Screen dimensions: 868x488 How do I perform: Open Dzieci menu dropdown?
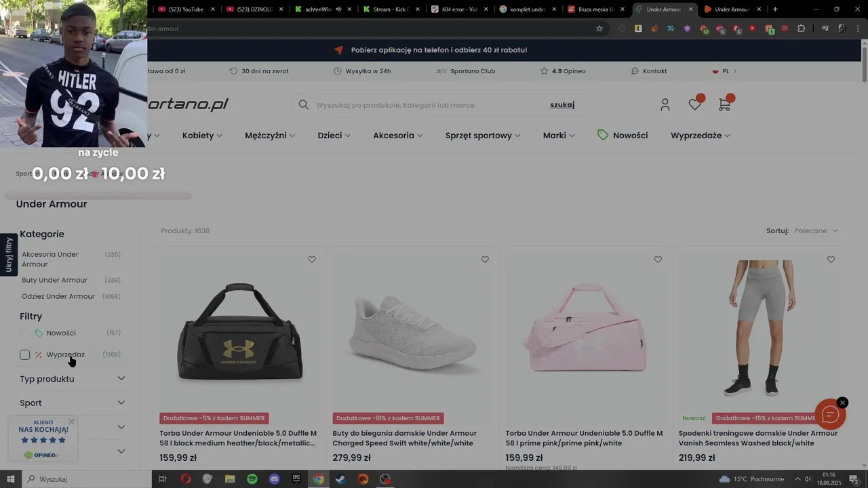(x=334, y=136)
